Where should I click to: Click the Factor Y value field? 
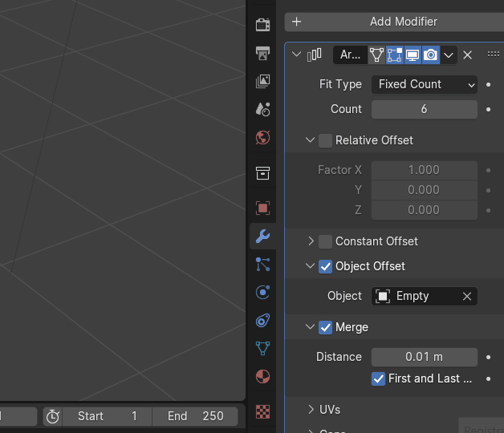coord(425,190)
